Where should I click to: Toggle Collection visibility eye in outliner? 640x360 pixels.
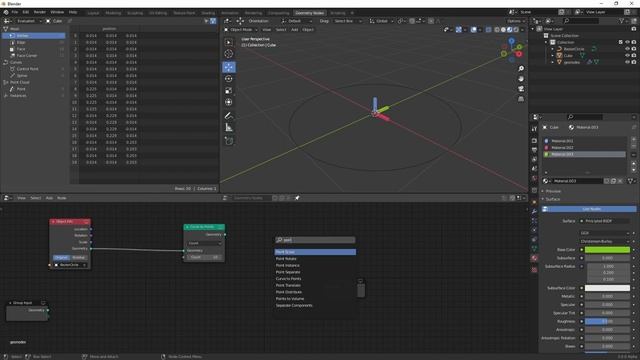point(627,42)
